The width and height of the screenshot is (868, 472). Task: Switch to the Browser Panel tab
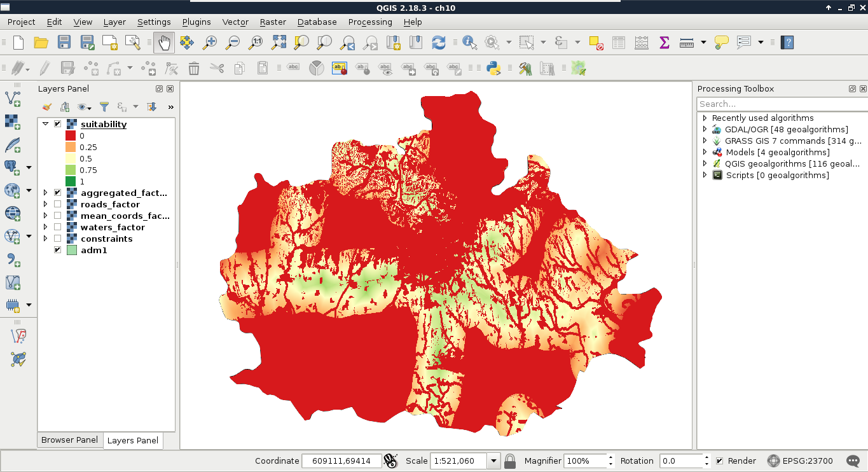pos(69,440)
